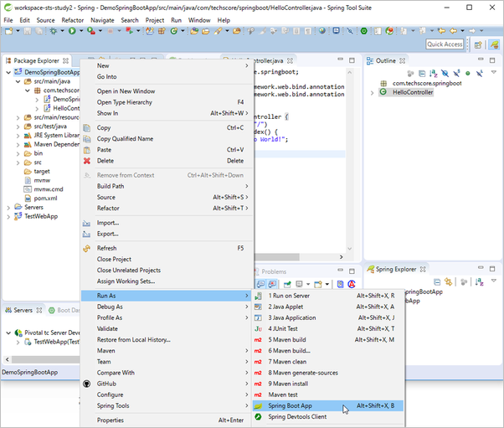Open the Quick Access search field
The width and height of the screenshot is (504, 428).
click(x=445, y=44)
